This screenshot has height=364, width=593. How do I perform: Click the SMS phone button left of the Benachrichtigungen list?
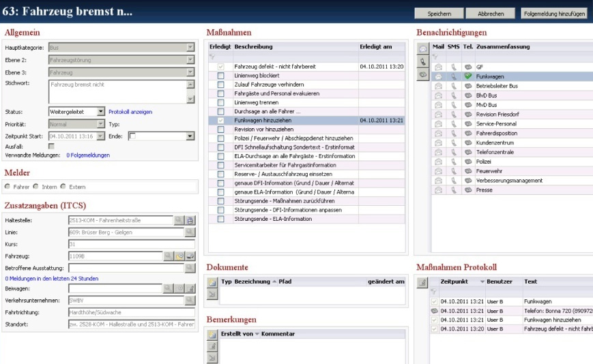(423, 61)
